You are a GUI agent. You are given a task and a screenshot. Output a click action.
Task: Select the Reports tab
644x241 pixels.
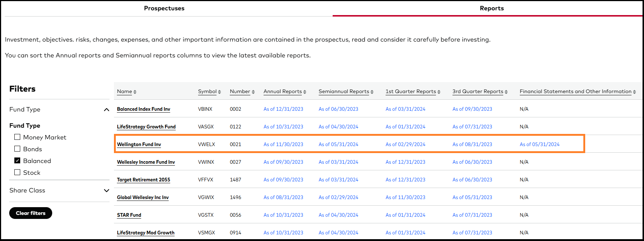click(492, 8)
